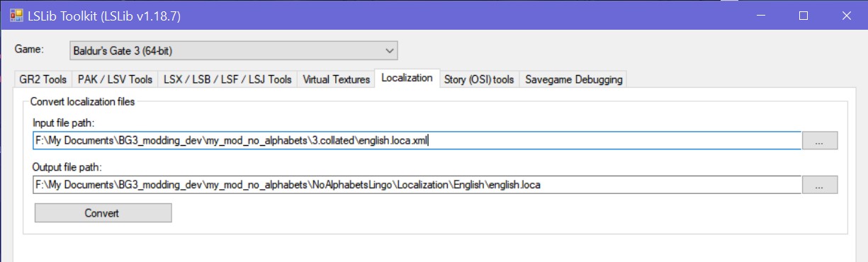Switch to the PAK / LSV Tools tab
Viewport: 868px width, 262px height.
pos(115,79)
